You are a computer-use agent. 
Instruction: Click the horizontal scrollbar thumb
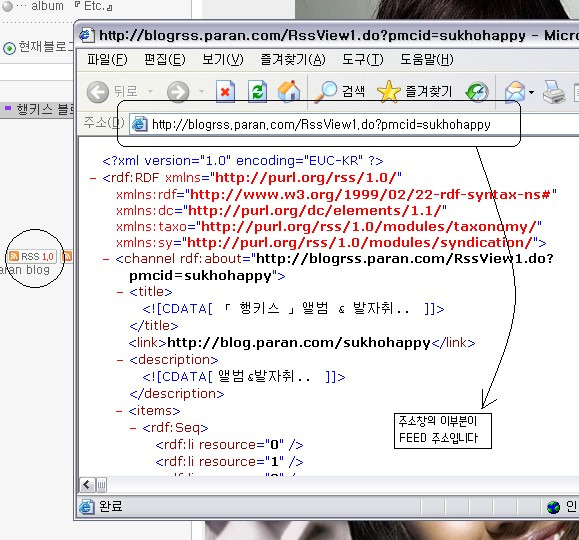(x=102, y=485)
